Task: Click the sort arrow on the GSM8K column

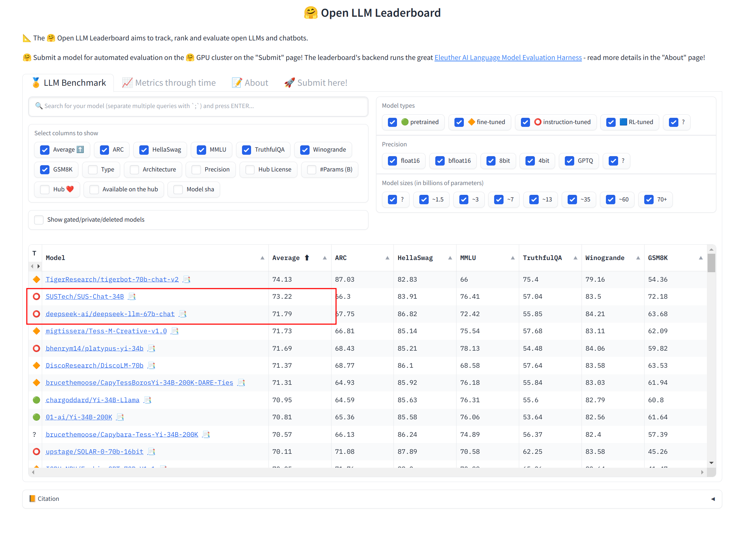Action: pos(701,258)
